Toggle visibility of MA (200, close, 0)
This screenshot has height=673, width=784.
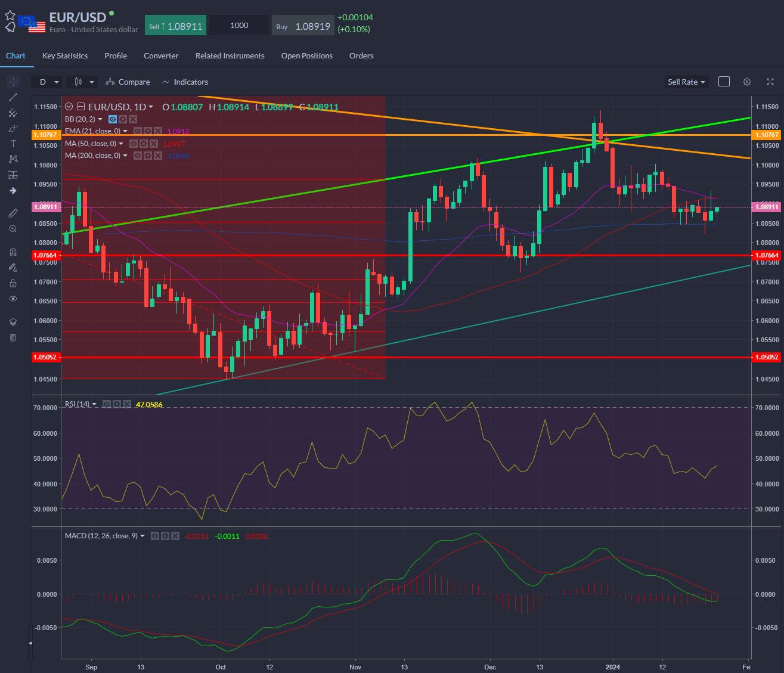click(138, 156)
